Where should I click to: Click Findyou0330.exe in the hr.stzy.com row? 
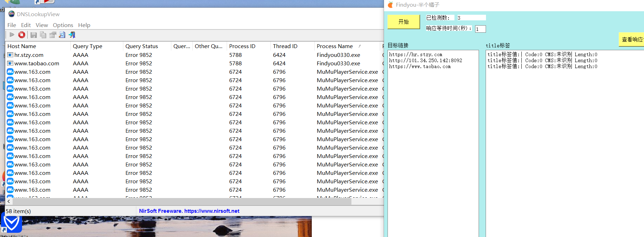(x=338, y=55)
